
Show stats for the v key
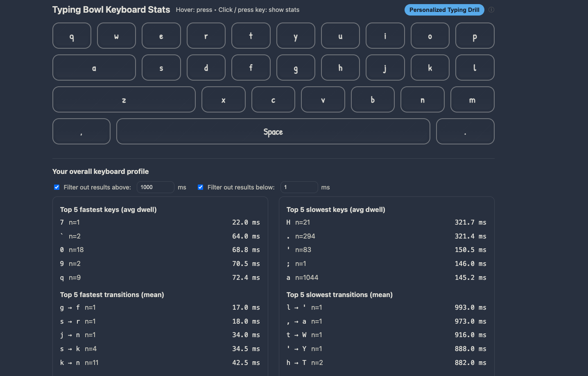click(323, 99)
